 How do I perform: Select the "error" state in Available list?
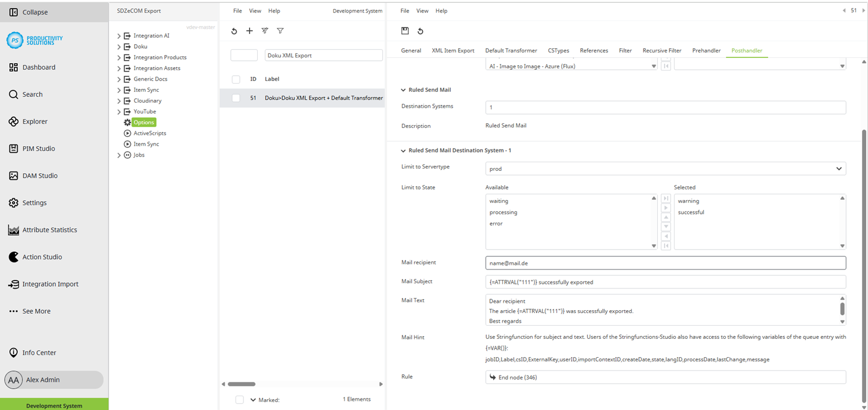(x=496, y=224)
